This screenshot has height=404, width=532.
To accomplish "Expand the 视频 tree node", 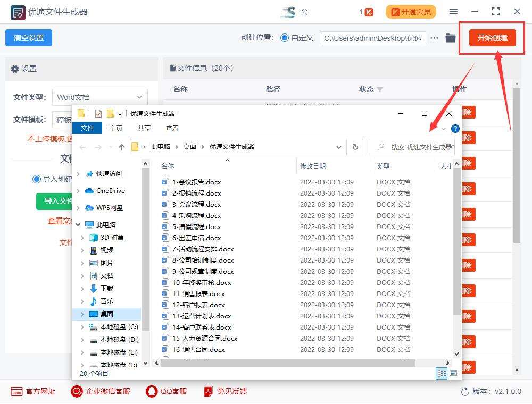I will pyautogui.click(x=82, y=250).
